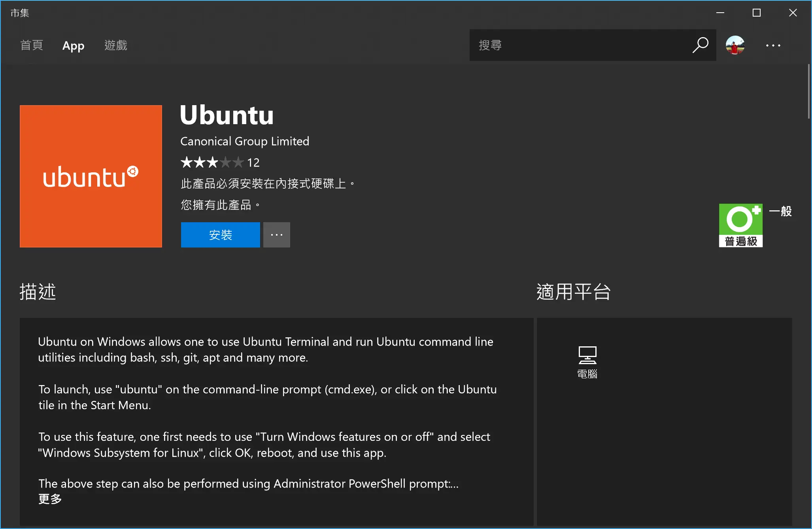The image size is (812, 529).
Task: Click the magnifying glass search icon
Action: tap(700, 45)
